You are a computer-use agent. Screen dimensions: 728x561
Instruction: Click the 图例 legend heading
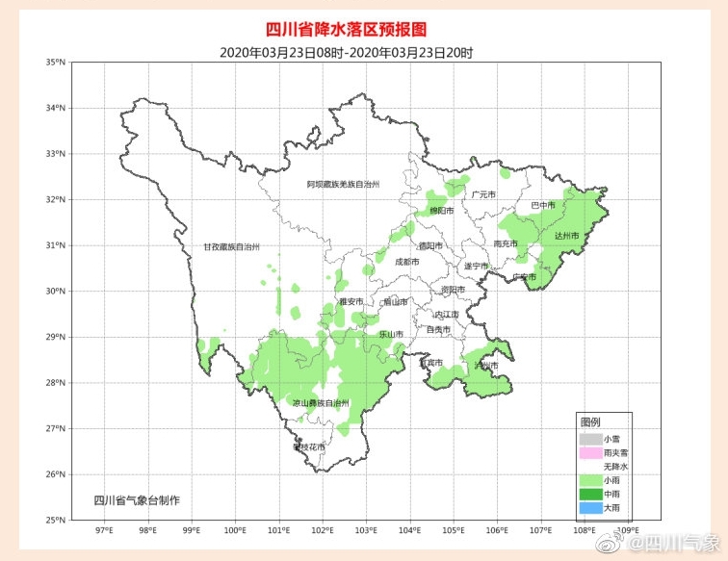[589, 422]
